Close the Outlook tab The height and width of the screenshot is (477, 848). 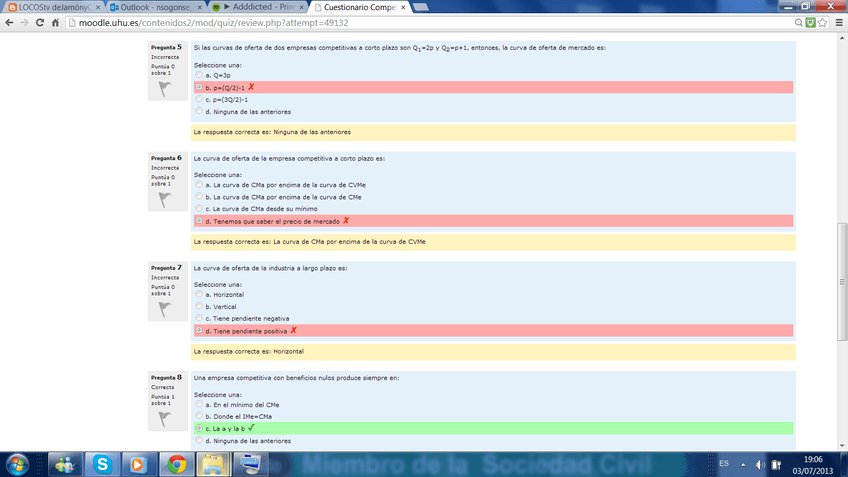[200, 8]
